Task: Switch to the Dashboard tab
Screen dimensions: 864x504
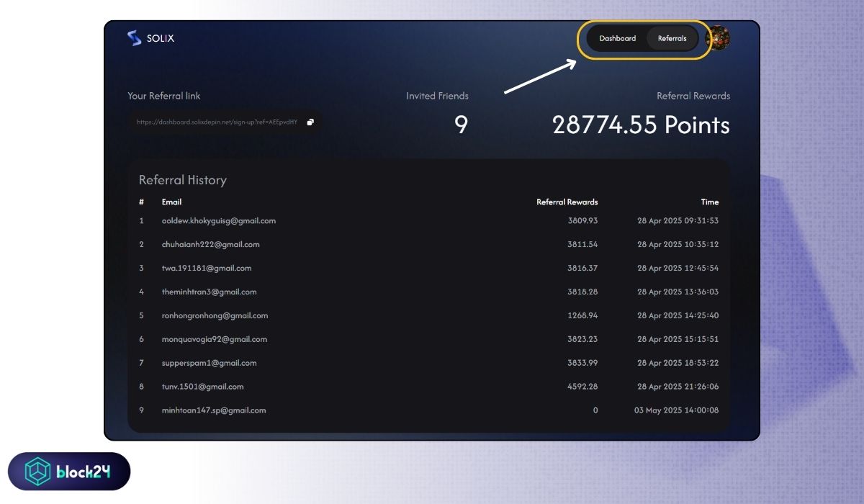Action: pos(617,38)
